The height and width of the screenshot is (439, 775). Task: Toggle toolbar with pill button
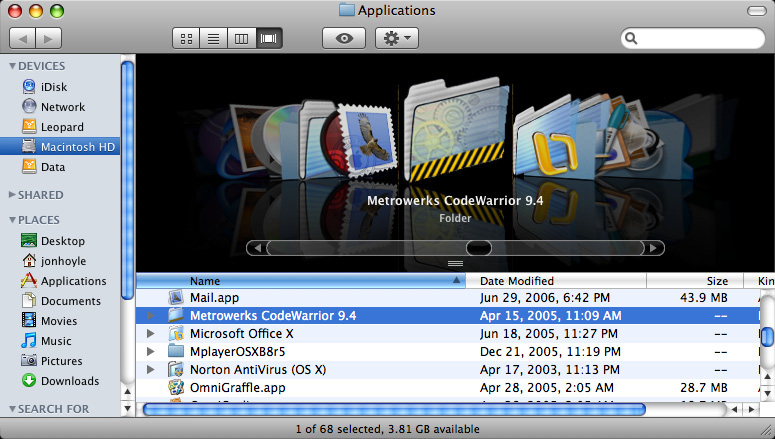point(756,10)
